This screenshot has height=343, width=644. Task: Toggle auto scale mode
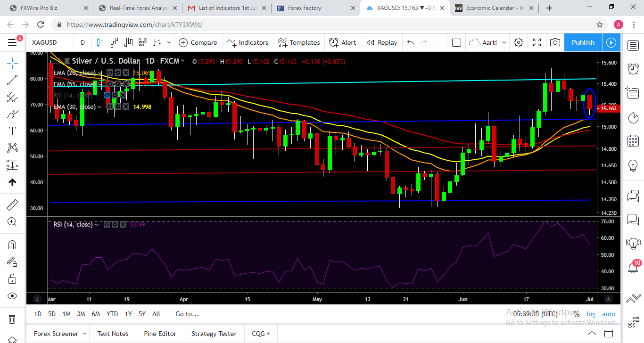click(609, 314)
